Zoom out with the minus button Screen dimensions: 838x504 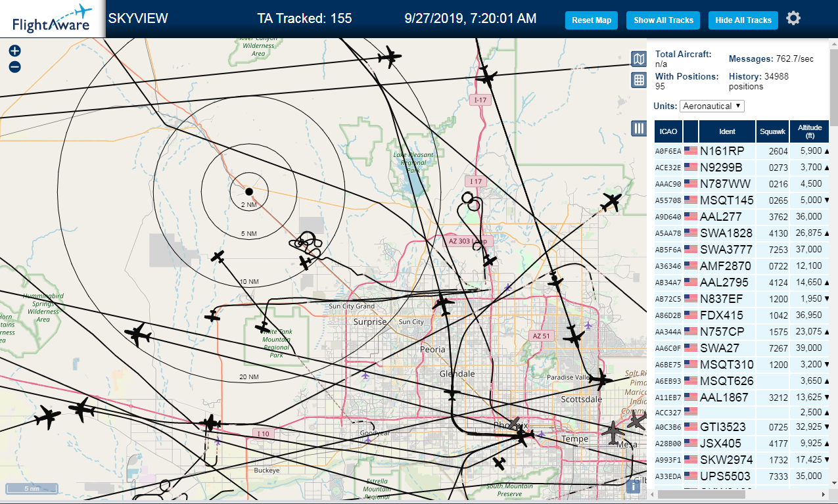15,66
